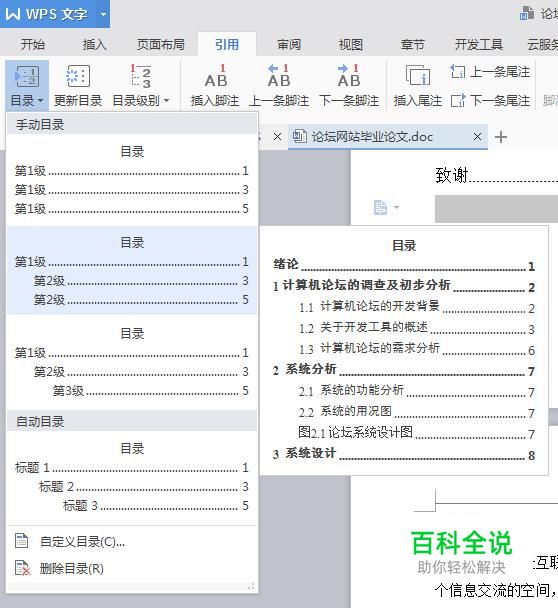Close the 论坛网站毕业论文.doc document tab

pos(477,136)
